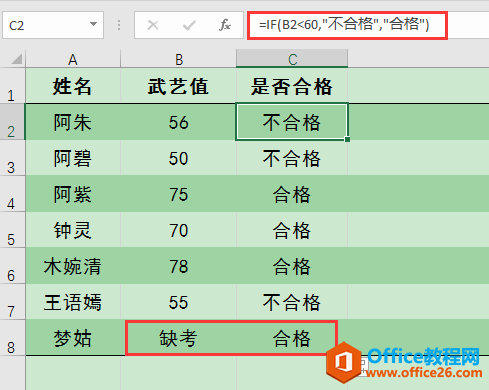Click the formula bar options dots handle
This screenshot has height=390, width=489.
[119, 25]
